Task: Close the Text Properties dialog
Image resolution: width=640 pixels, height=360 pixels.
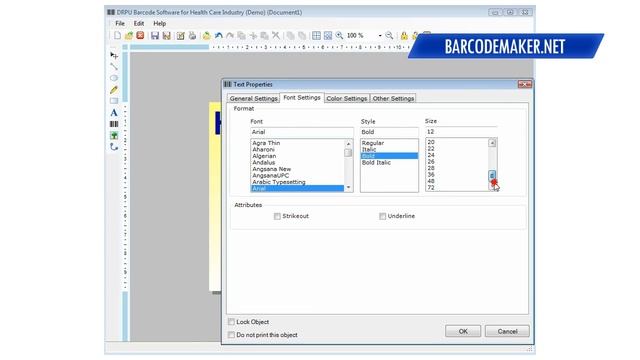Action: click(x=524, y=84)
